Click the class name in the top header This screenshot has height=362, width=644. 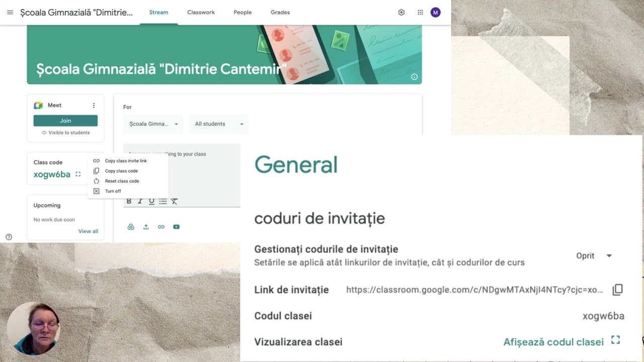pyautogui.click(x=76, y=13)
